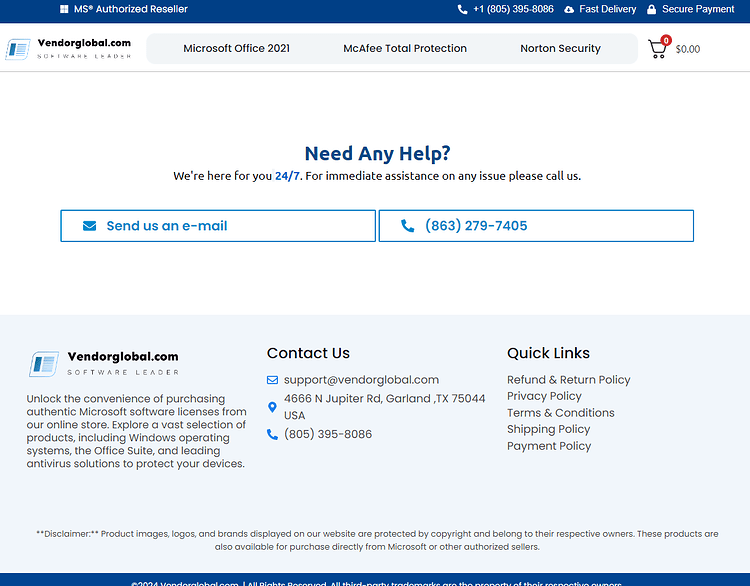Open Norton Security menu item
The image size is (750, 586).
560,48
